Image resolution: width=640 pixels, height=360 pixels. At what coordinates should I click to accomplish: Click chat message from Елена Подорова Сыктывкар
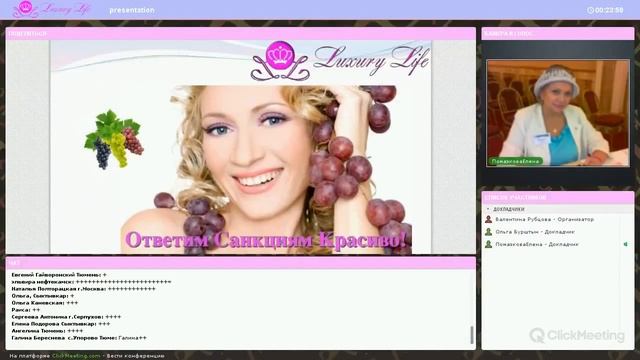[x=61, y=324]
